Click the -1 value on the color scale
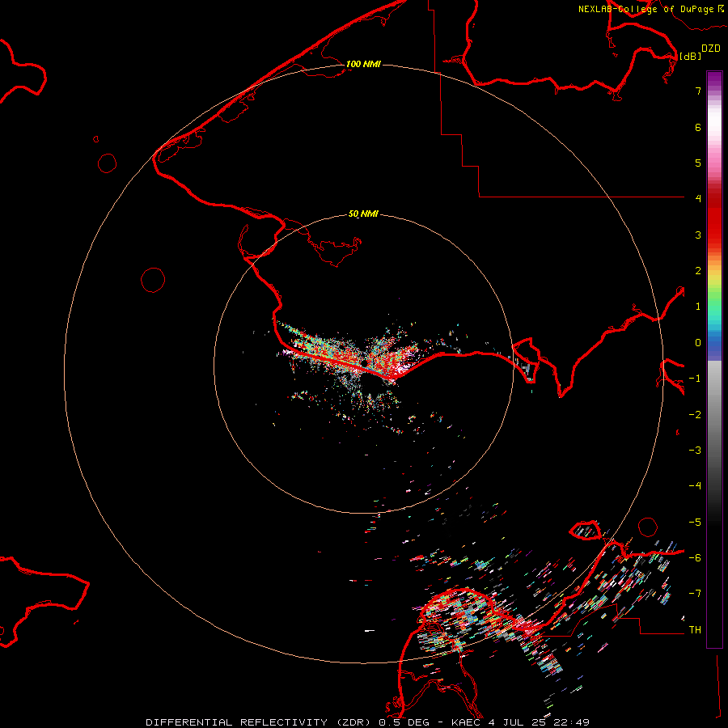The height and width of the screenshot is (728, 728). click(x=695, y=379)
